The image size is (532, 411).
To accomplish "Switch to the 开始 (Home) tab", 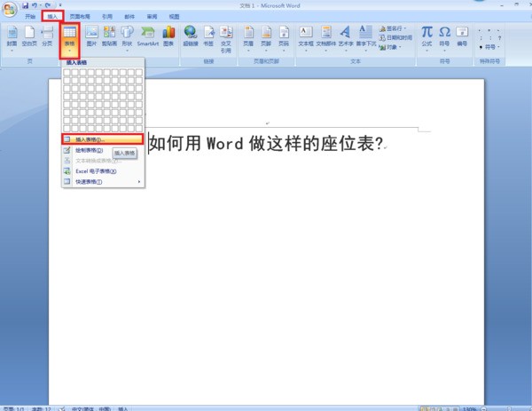I will click(x=30, y=16).
